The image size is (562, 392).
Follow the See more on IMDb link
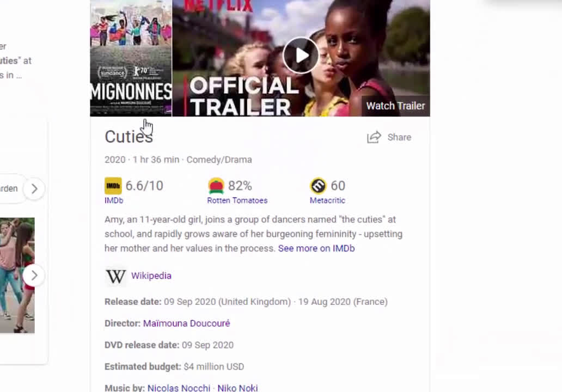coord(316,248)
